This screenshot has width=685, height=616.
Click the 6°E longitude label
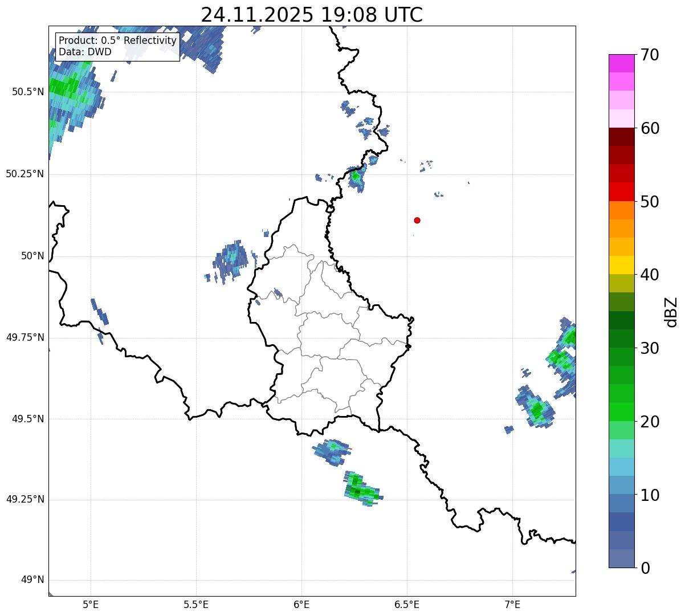pyautogui.click(x=301, y=604)
